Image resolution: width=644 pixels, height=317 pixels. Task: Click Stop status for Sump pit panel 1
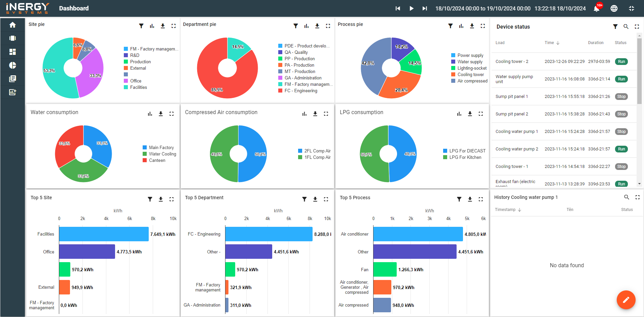[x=621, y=97]
